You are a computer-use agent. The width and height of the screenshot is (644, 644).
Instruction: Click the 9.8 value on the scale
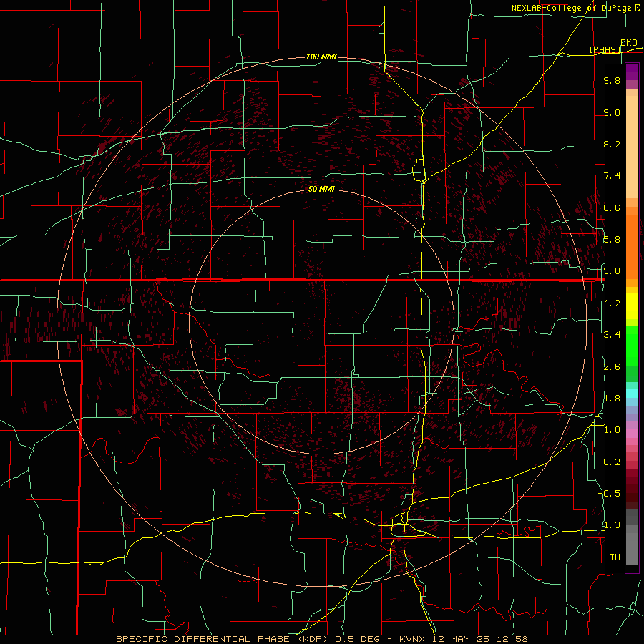(612, 81)
